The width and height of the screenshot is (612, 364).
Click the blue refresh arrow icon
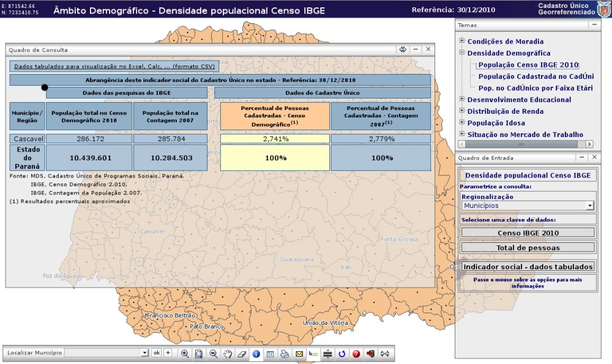342,354
